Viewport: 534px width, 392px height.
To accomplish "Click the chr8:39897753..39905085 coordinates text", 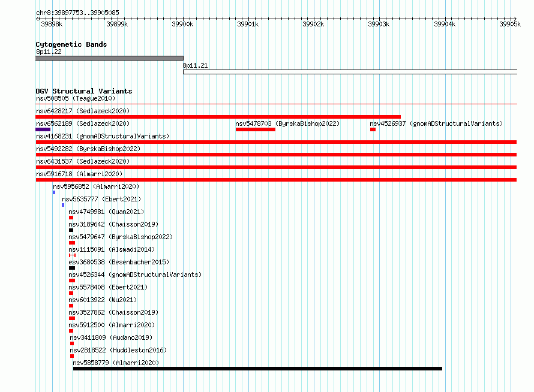I will (77, 13).
